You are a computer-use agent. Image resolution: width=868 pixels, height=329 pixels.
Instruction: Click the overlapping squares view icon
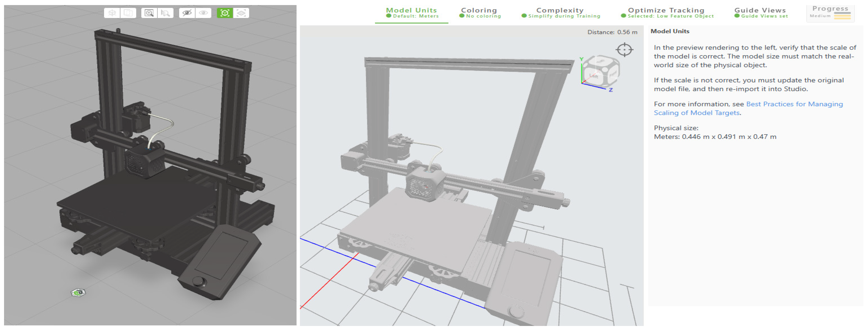[128, 13]
